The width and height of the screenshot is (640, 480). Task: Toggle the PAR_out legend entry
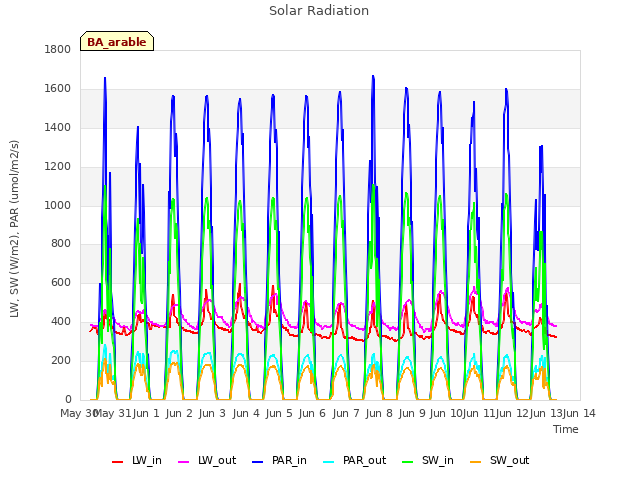355,461
